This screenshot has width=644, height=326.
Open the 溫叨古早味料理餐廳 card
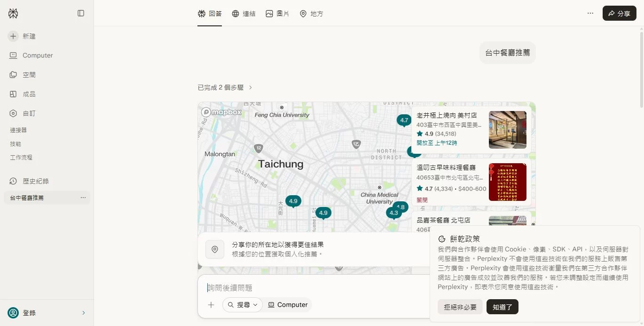coord(471,182)
